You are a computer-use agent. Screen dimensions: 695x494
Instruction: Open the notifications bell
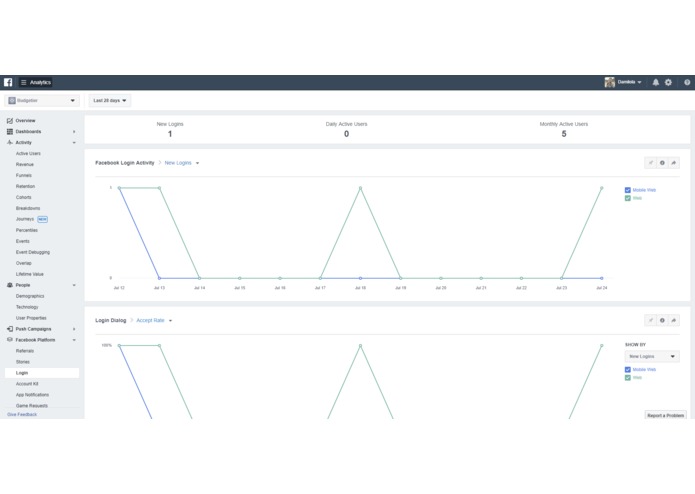[656, 82]
